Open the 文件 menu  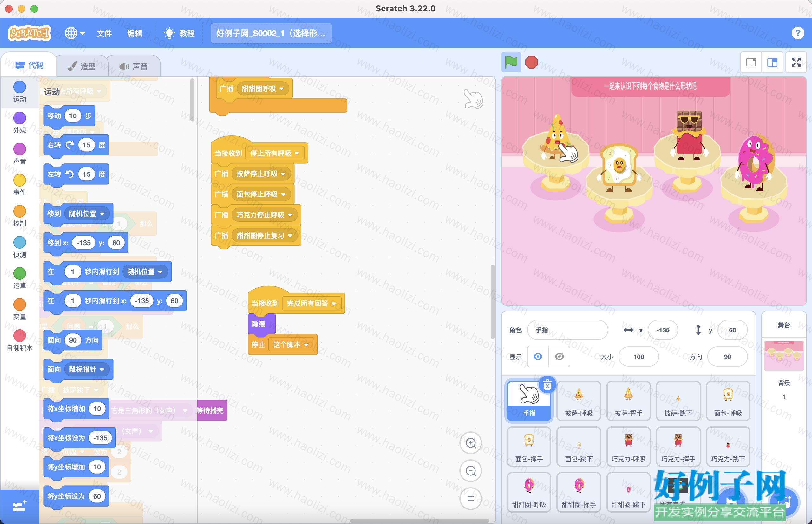(x=104, y=33)
